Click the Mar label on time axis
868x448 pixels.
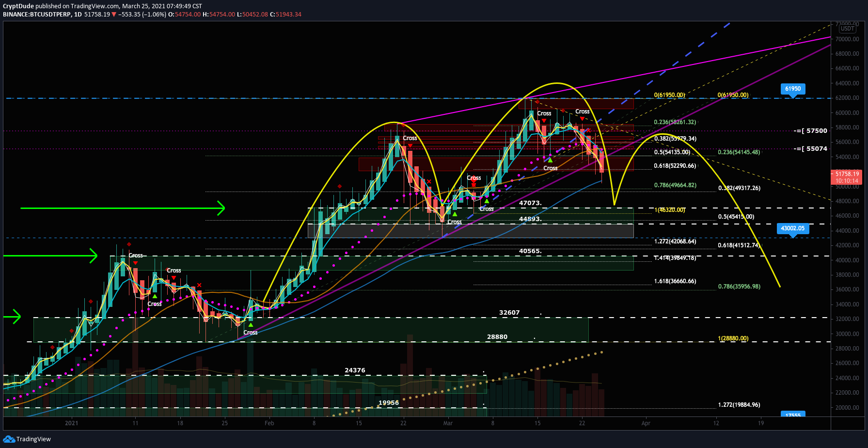pos(448,423)
